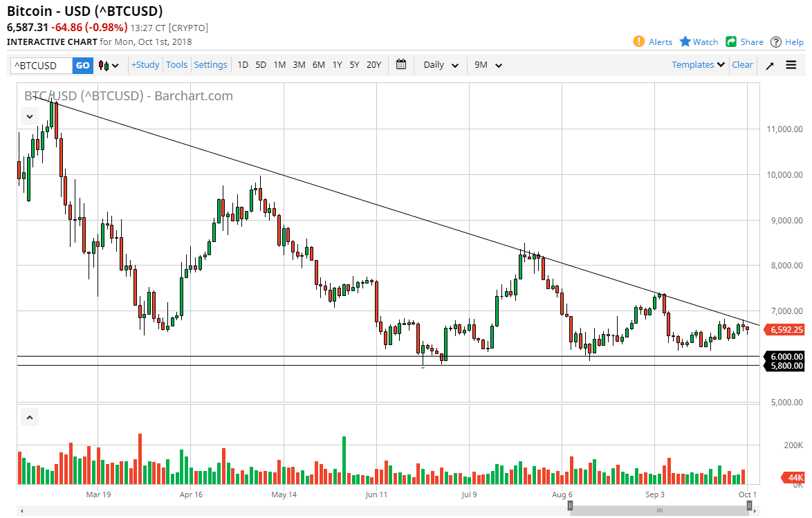Viewport: 812px width, 518px height.
Task: Collapse the volume panel with the caret toggle
Action: (x=29, y=417)
